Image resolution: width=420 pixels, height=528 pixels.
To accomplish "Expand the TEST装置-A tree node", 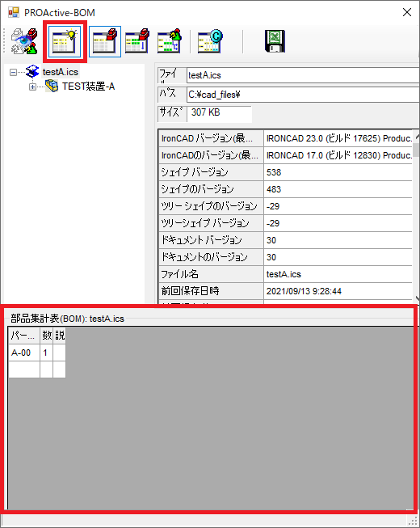I will [32, 87].
